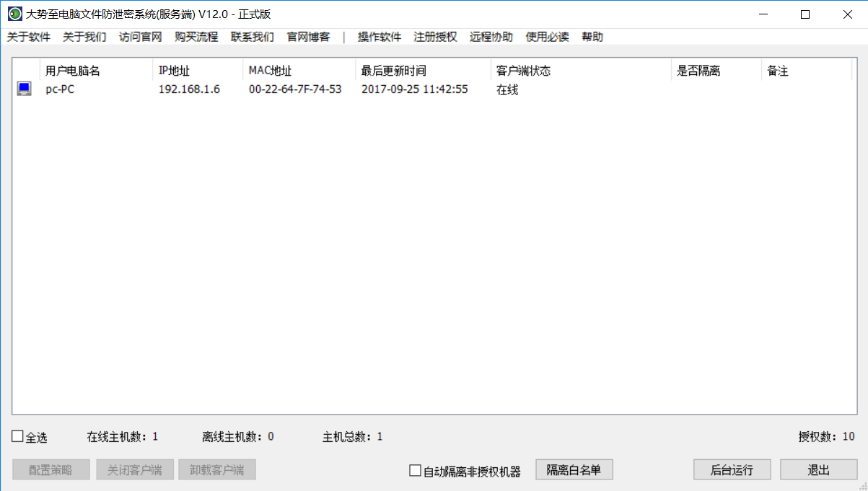Image resolution: width=868 pixels, height=491 pixels.
Task: Select the 192.168.1.6 host row
Action: click(189, 89)
